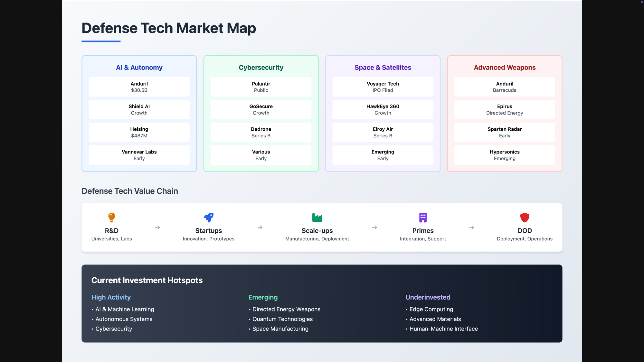Select the Anduril $30.5B card
644x362 pixels.
coord(139,87)
